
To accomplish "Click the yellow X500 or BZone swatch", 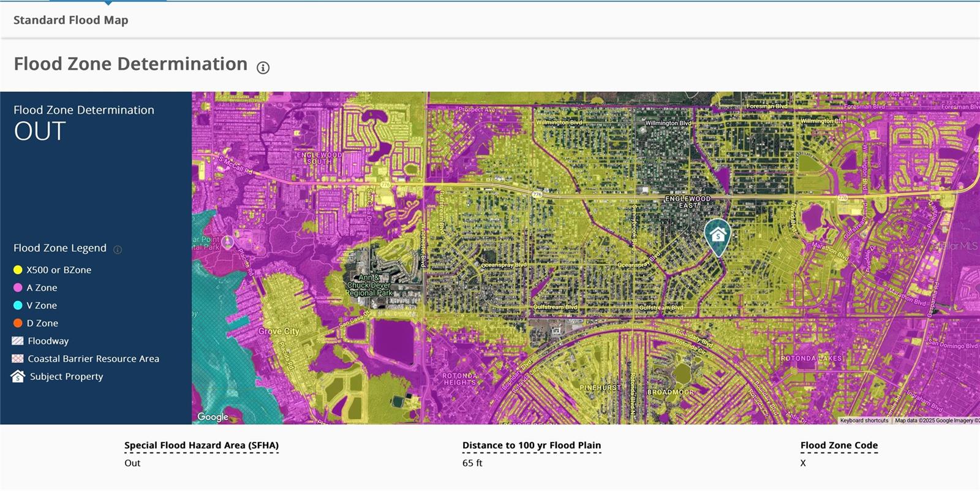I will coord(18,270).
